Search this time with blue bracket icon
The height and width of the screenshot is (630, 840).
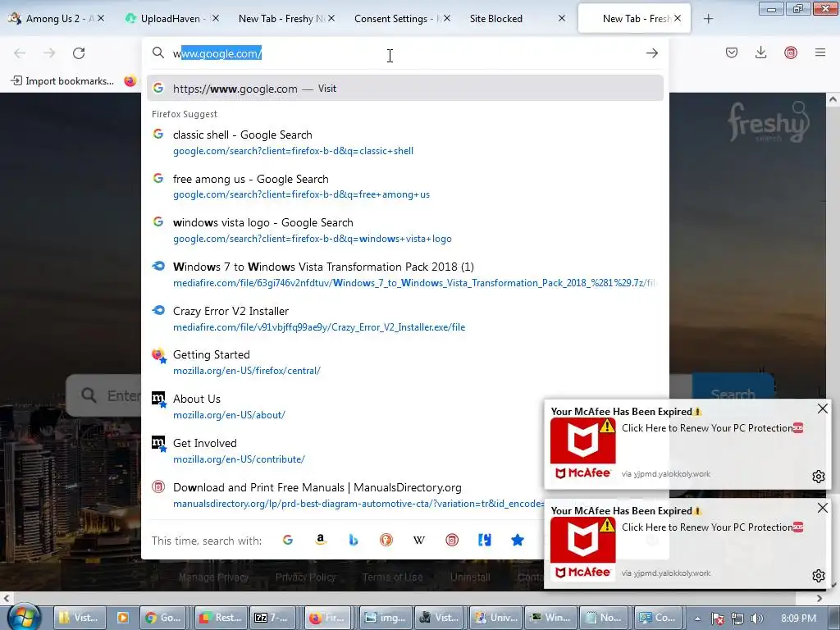[484, 540]
